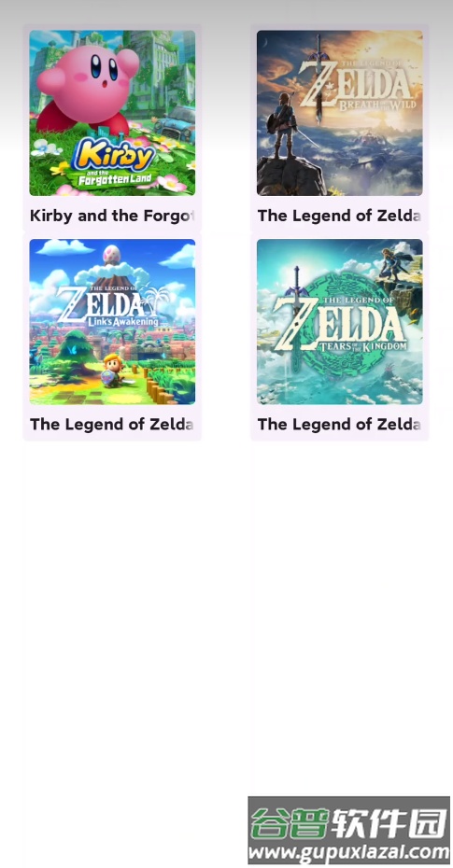The height and width of the screenshot is (868, 453).
Task: Click the title under Tears of the Kingdom cover
Action: pos(339,425)
